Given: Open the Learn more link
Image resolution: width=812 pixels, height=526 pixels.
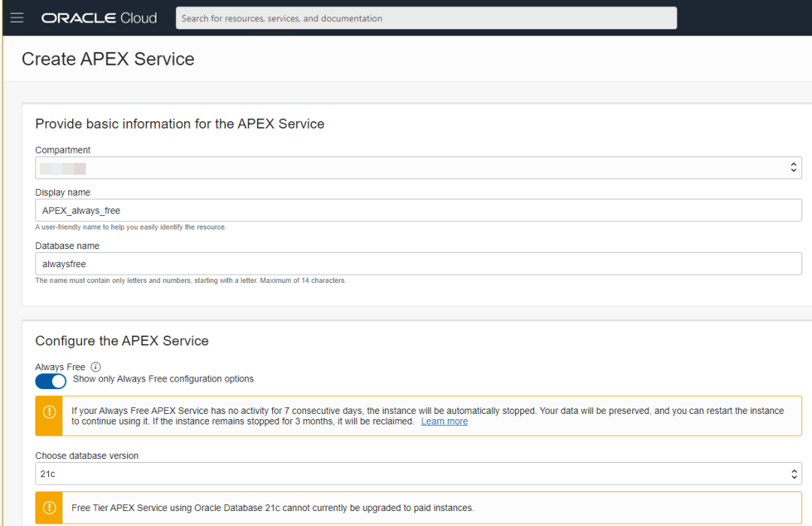Looking at the screenshot, I should pos(444,421).
